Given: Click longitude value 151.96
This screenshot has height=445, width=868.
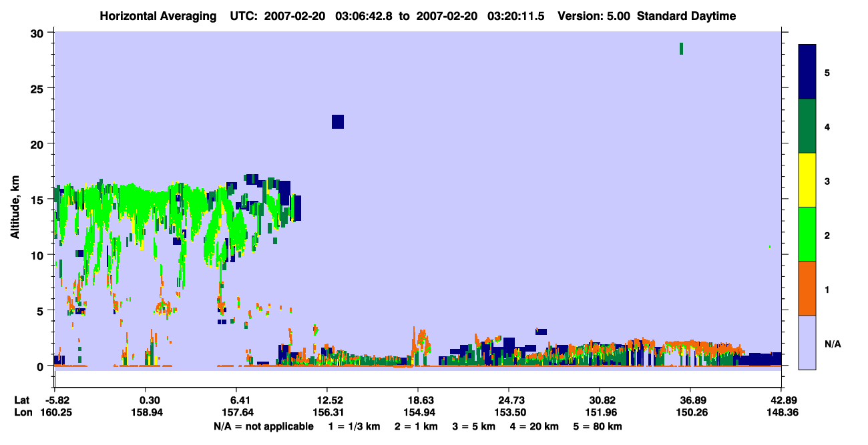Looking at the screenshot, I should click(602, 413).
